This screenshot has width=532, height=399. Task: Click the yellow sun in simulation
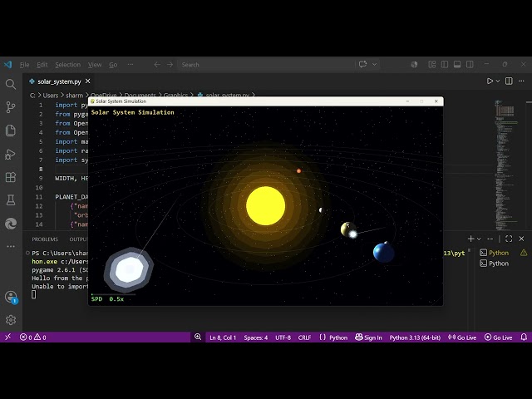pyautogui.click(x=265, y=205)
